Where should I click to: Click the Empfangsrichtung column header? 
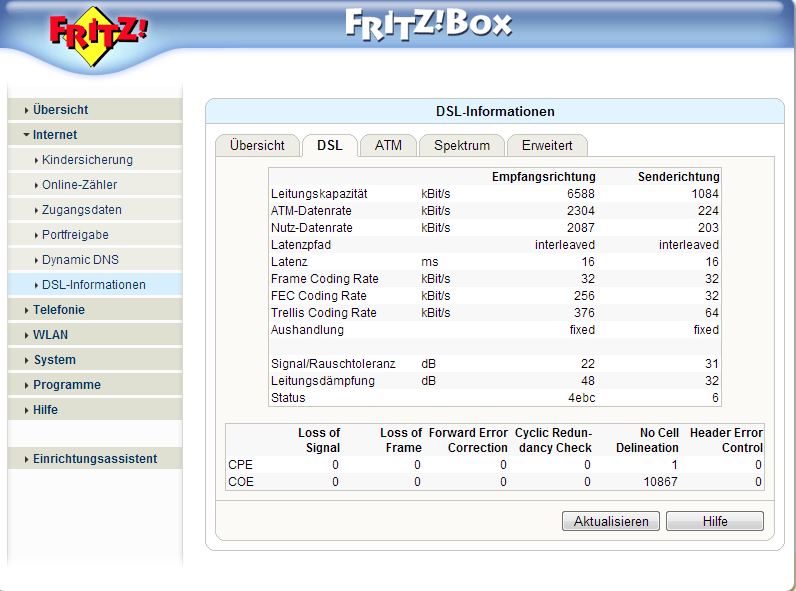pyautogui.click(x=544, y=177)
